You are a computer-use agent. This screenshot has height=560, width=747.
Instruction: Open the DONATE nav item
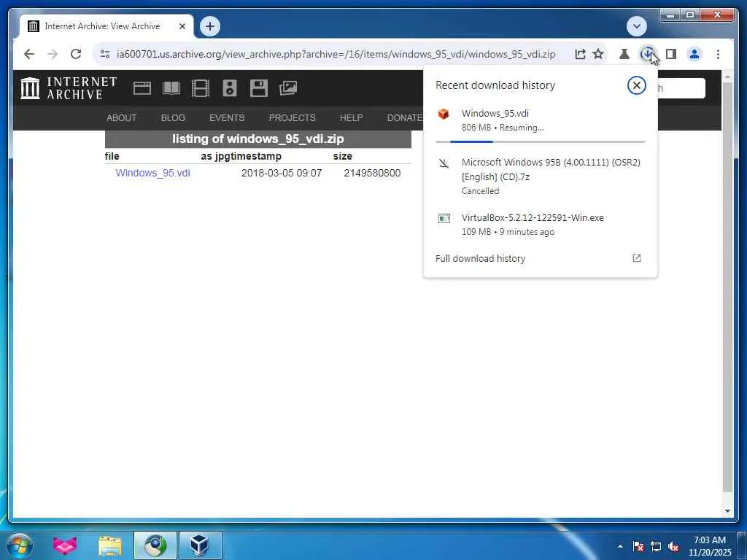coord(404,117)
